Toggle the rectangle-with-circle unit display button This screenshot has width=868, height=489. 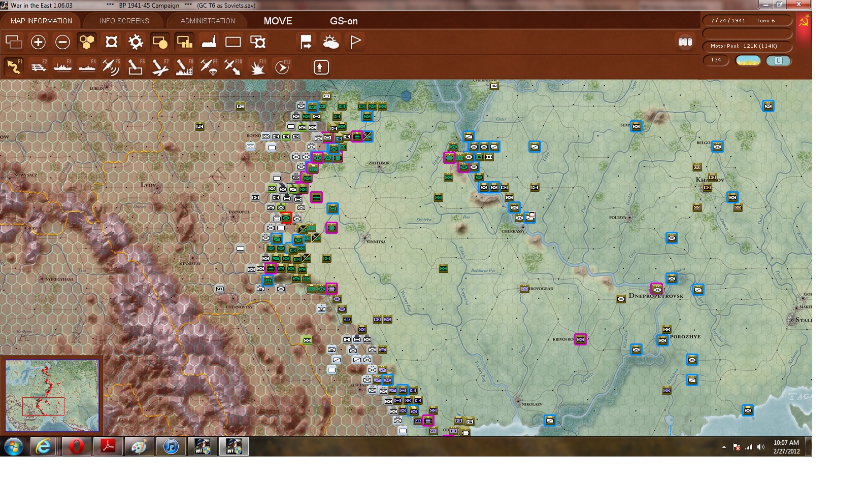(x=160, y=42)
